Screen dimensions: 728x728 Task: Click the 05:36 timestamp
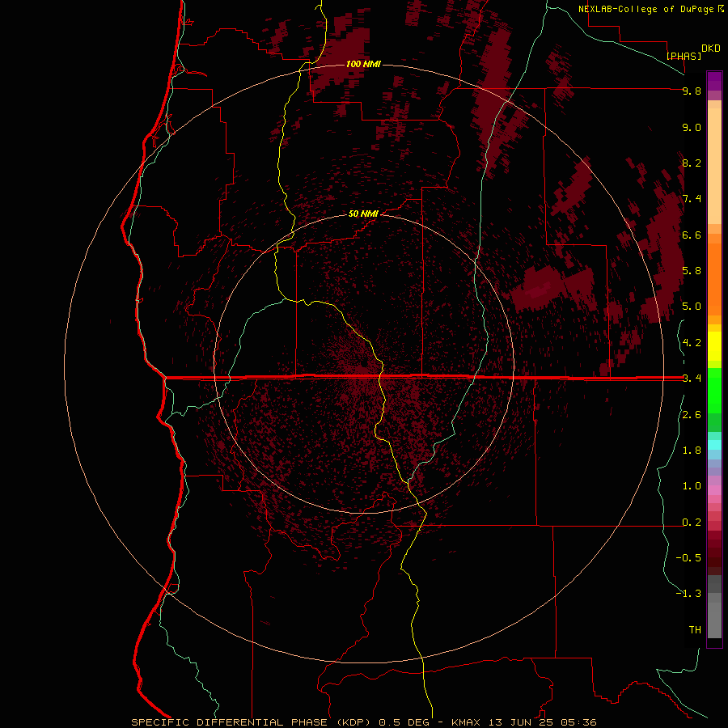tap(578, 722)
